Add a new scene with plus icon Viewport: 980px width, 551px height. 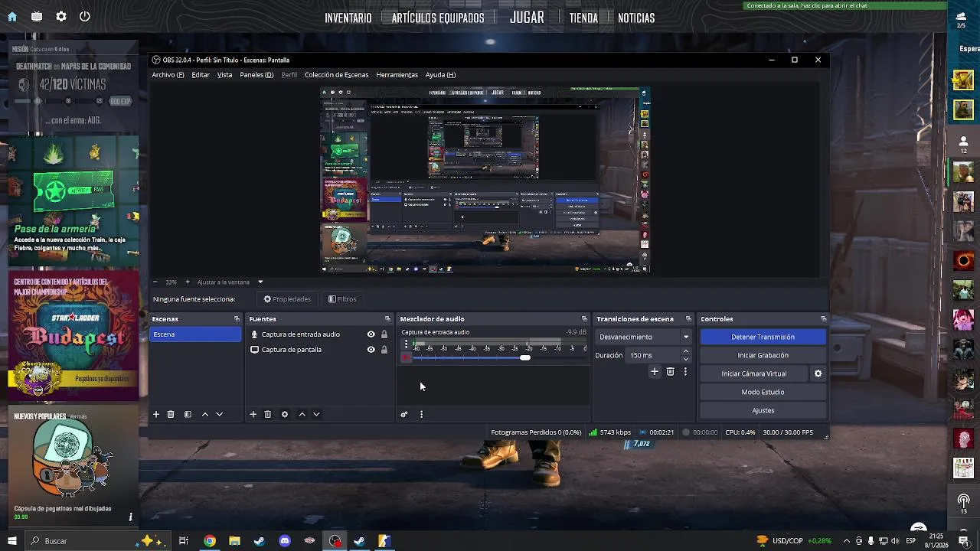tap(156, 414)
